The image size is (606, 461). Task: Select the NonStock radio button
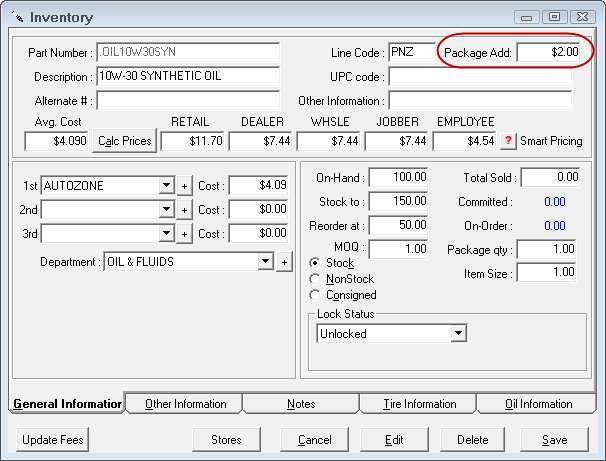click(x=315, y=279)
